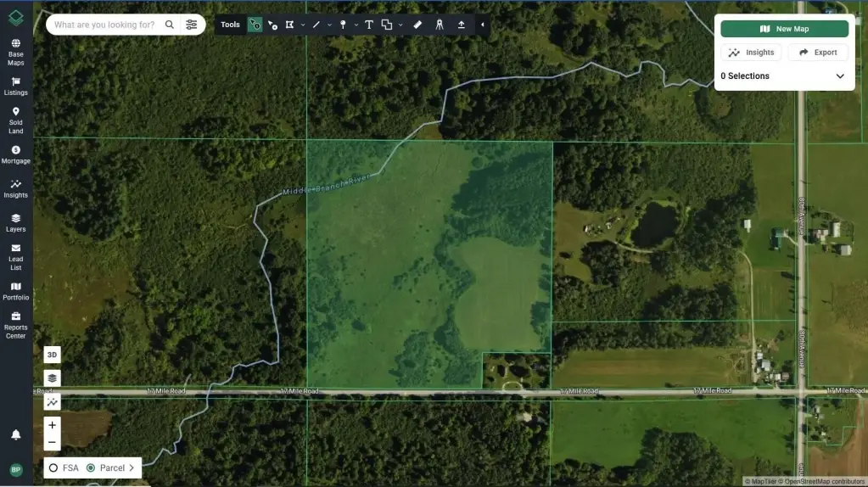
Task: Click the New Map button
Action: coord(784,29)
